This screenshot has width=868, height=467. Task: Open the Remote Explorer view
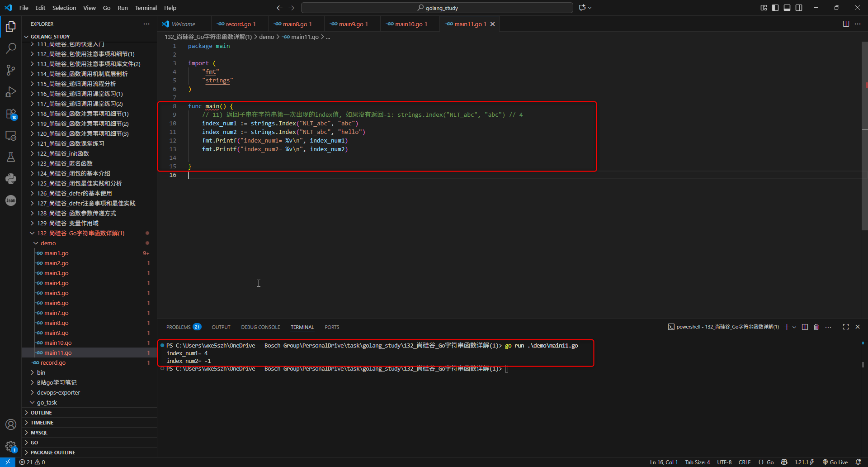11,135
